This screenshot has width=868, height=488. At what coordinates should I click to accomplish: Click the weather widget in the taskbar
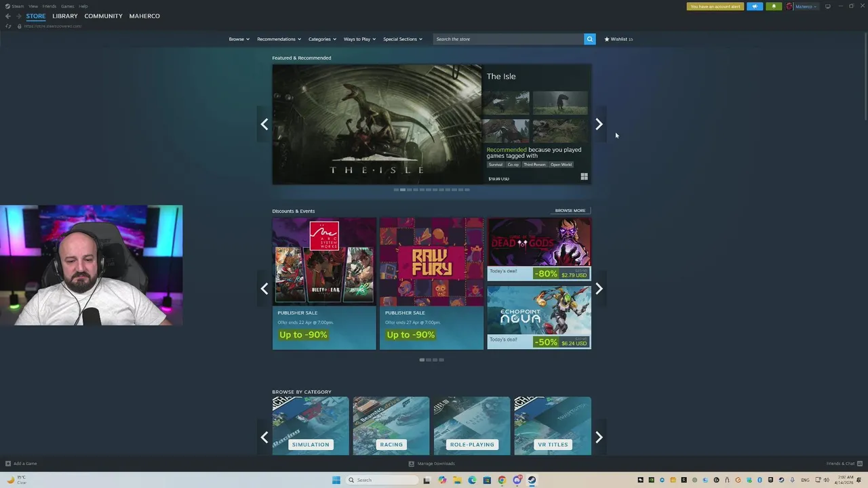[16, 480]
